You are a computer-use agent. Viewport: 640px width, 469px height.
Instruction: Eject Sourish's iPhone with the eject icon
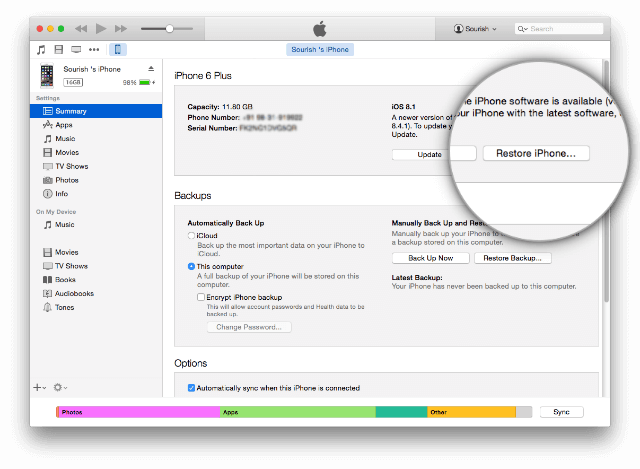coord(151,69)
